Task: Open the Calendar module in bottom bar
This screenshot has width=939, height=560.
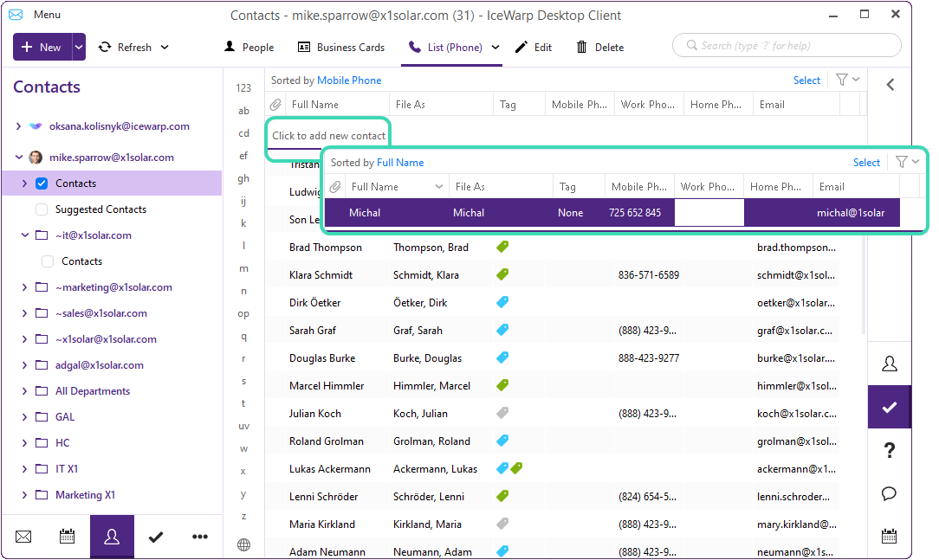Action: [x=67, y=537]
